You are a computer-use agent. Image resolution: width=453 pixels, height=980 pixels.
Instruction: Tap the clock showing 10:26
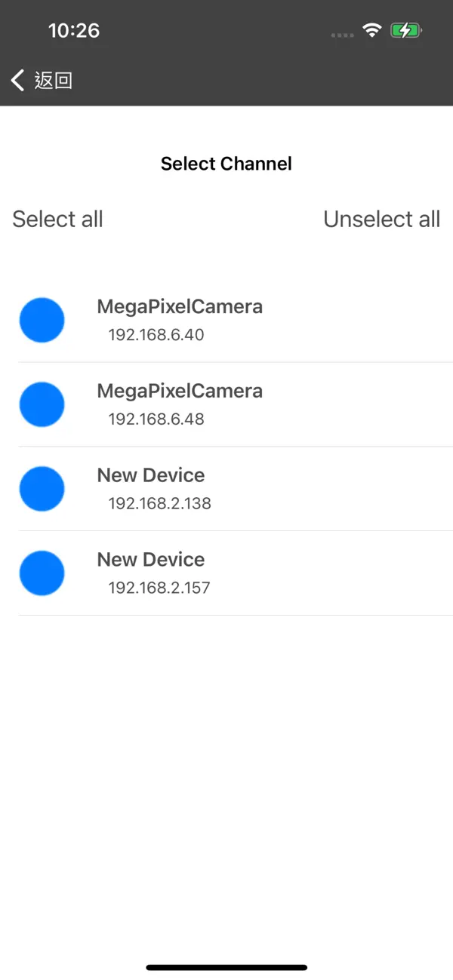(x=75, y=30)
